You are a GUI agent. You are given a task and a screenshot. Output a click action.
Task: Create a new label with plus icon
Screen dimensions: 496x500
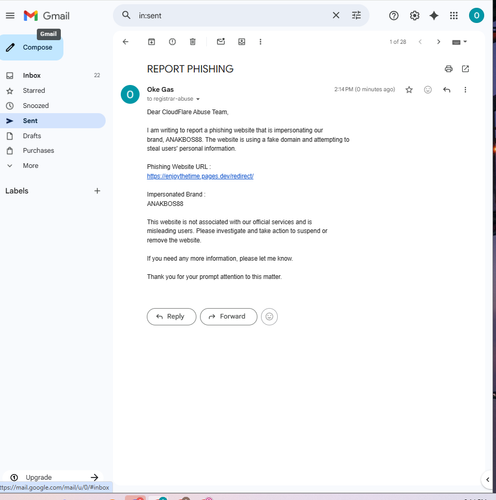pos(97,191)
